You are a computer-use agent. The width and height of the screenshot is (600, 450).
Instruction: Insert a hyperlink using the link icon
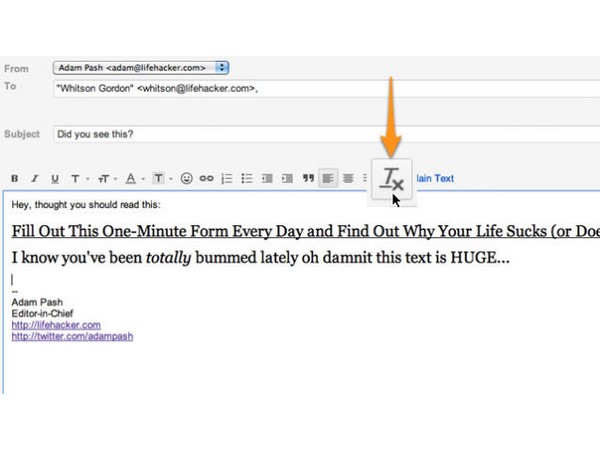(x=207, y=179)
